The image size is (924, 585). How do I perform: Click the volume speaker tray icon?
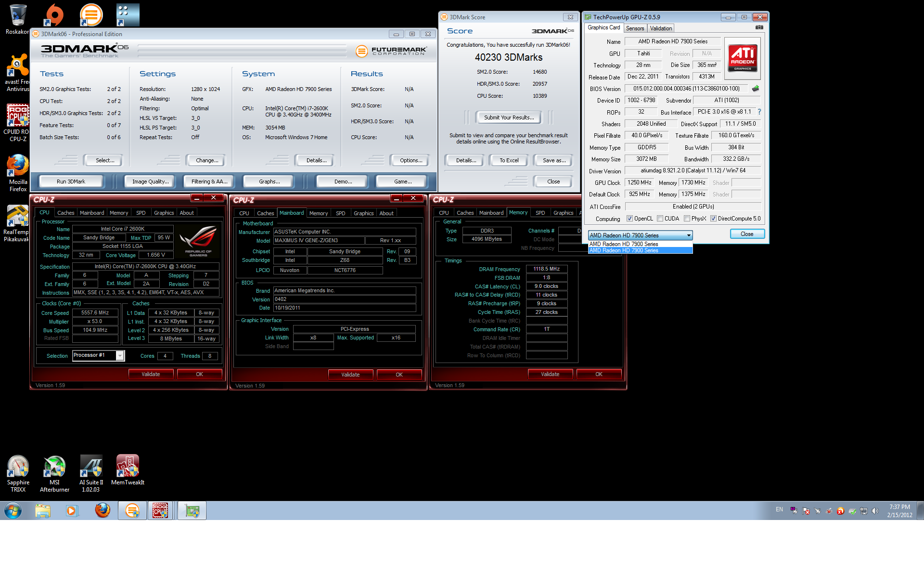875,511
